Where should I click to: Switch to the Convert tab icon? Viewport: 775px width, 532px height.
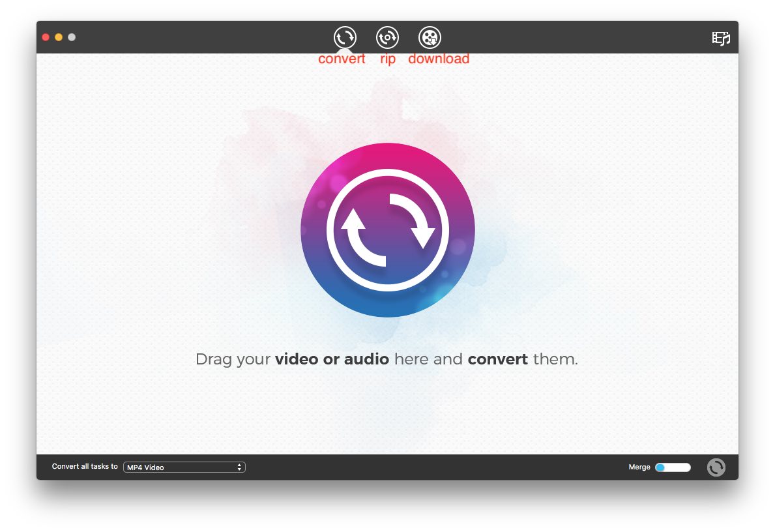(345, 37)
